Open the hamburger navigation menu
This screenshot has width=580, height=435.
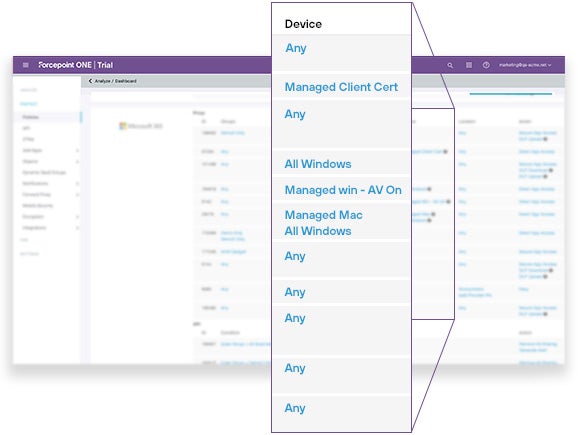pyautogui.click(x=26, y=65)
